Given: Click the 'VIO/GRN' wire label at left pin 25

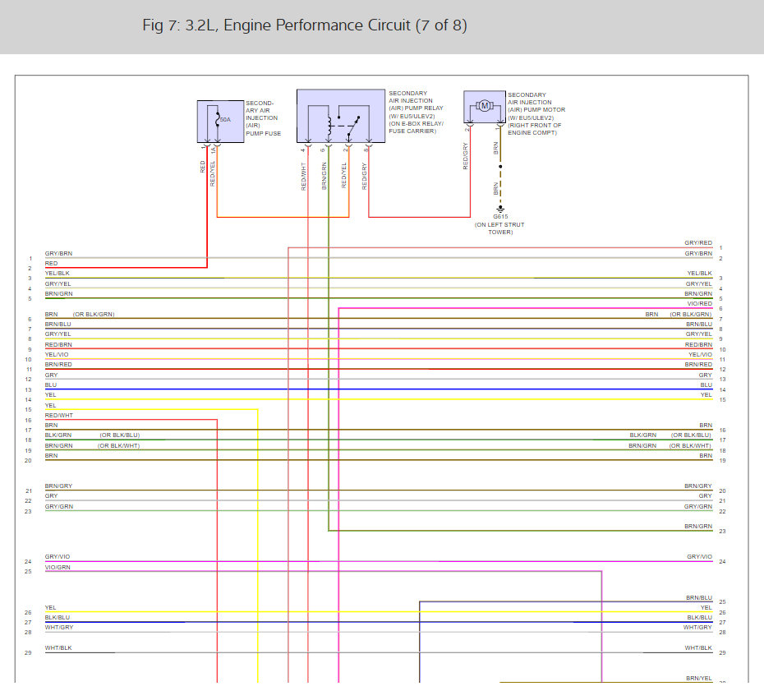Looking at the screenshot, I should click(58, 568).
